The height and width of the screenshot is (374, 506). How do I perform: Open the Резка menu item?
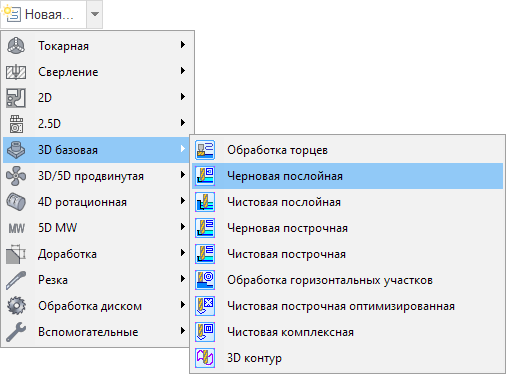point(97,280)
